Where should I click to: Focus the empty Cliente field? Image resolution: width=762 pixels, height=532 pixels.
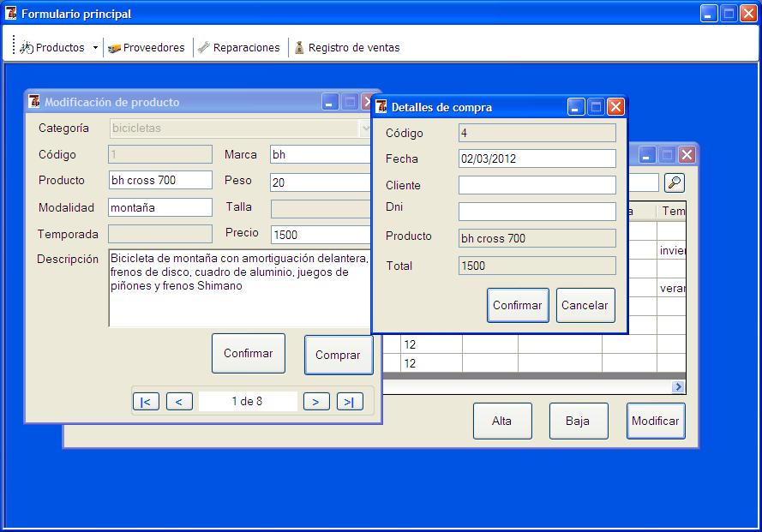[537, 185]
